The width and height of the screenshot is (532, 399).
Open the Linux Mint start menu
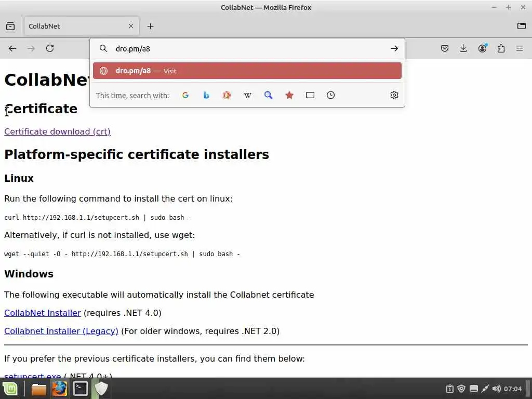(10, 389)
